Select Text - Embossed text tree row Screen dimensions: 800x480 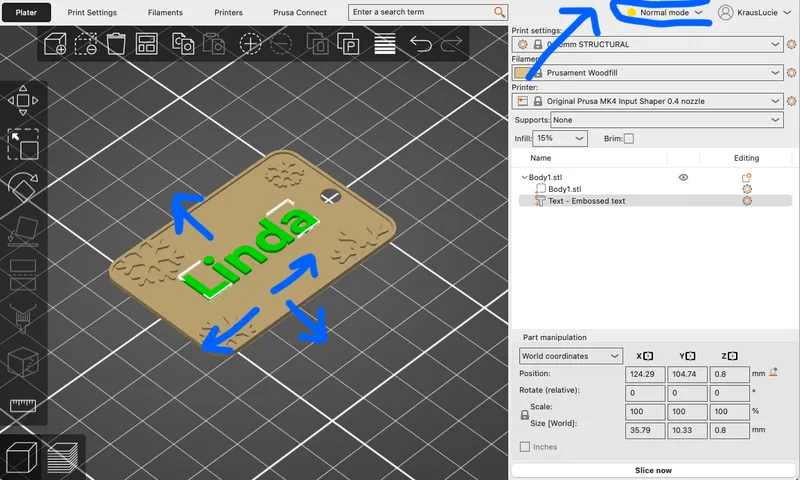tap(655, 201)
